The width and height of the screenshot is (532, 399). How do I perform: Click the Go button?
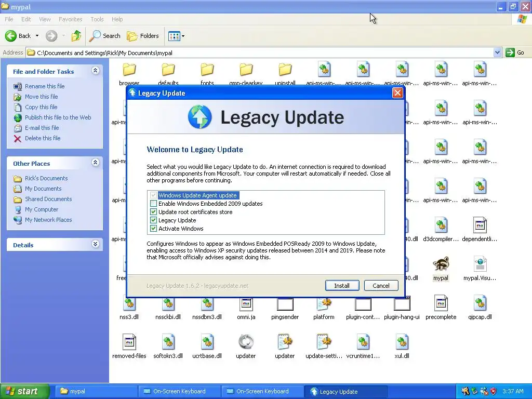coord(515,52)
